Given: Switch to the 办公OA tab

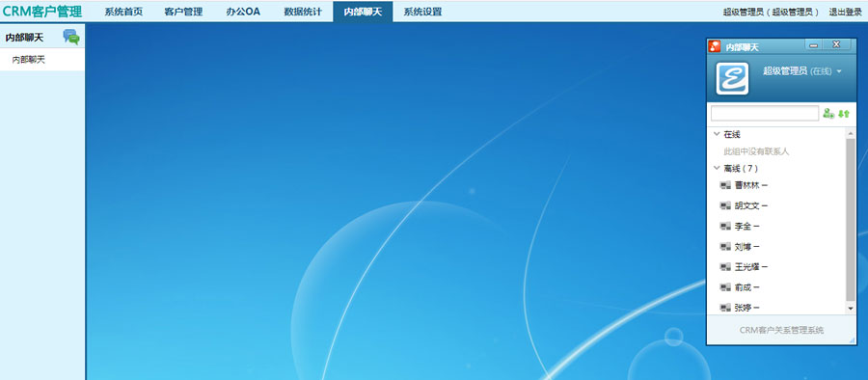Looking at the screenshot, I should click(243, 12).
